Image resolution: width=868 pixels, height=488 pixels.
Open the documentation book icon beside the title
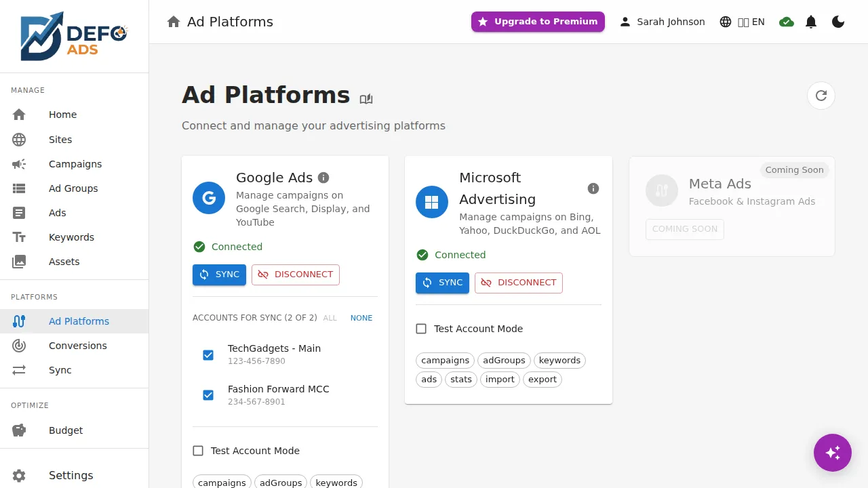click(x=366, y=99)
